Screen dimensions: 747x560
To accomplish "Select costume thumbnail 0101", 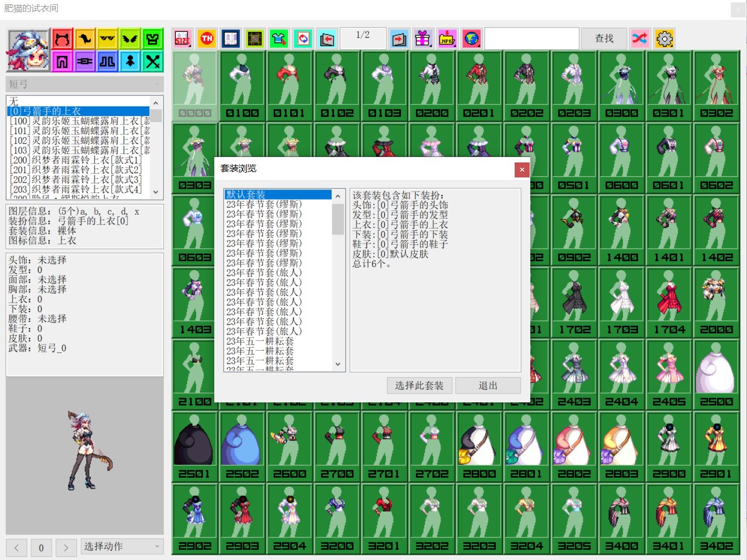I will click(290, 86).
